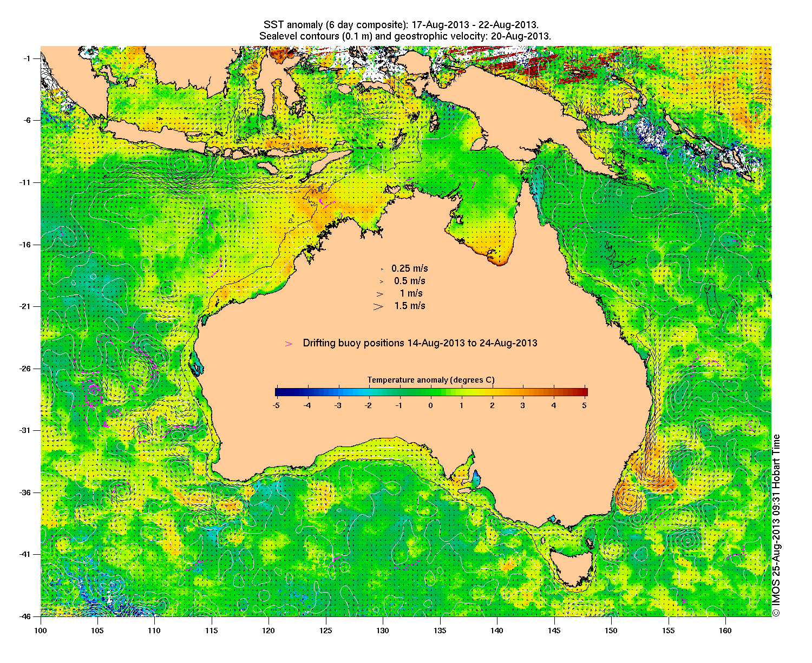
Task: Click the dark blue end of colorbar
Action: point(279,392)
